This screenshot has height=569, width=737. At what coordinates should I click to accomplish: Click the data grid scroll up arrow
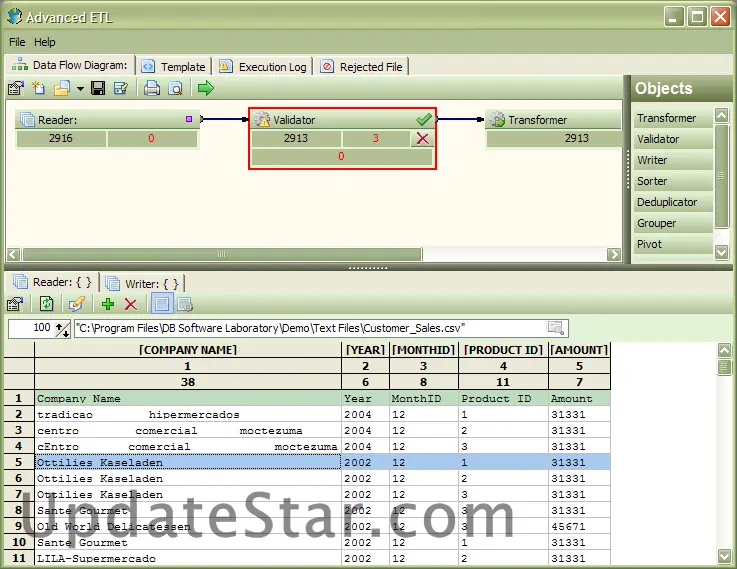click(x=724, y=350)
